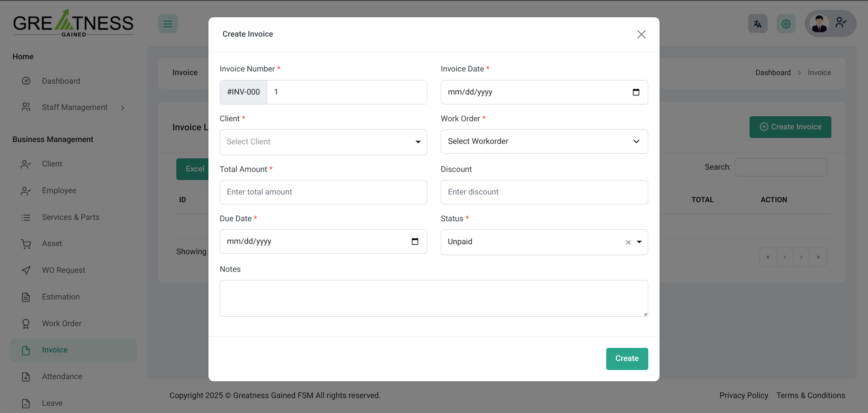Select Estimation in the sidebar
This screenshot has height=413, width=868.
61,297
